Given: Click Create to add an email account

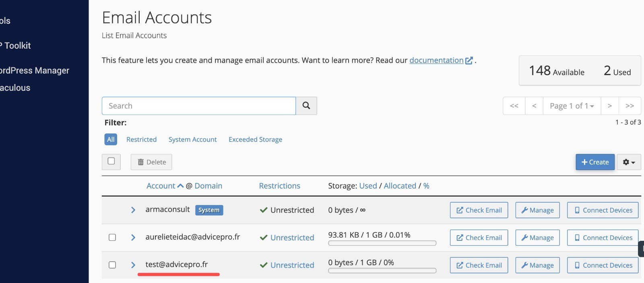Looking at the screenshot, I should coord(595,162).
